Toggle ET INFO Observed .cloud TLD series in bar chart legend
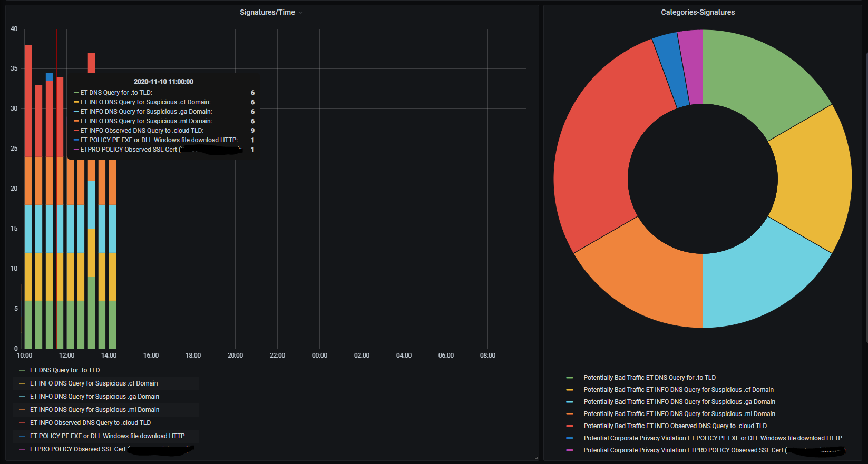Image resolution: width=868 pixels, height=464 pixels. coord(90,423)
